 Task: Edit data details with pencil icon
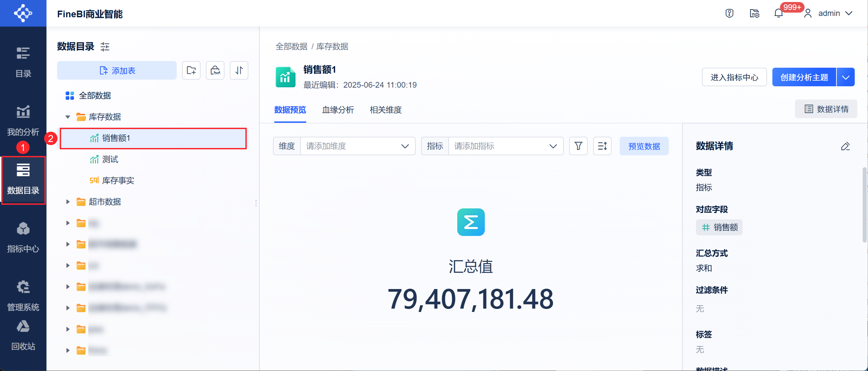[x=845, y=146]
